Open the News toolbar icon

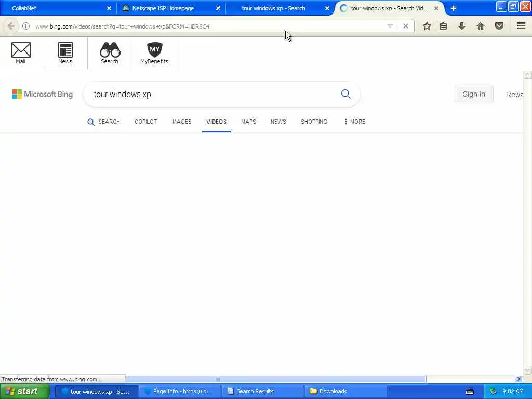click(65, 53)
